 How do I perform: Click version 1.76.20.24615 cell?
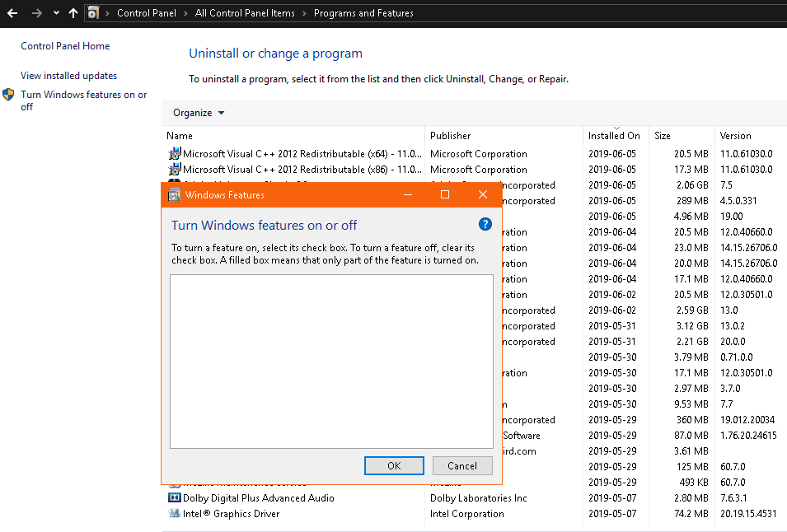[x=748, y=435]
